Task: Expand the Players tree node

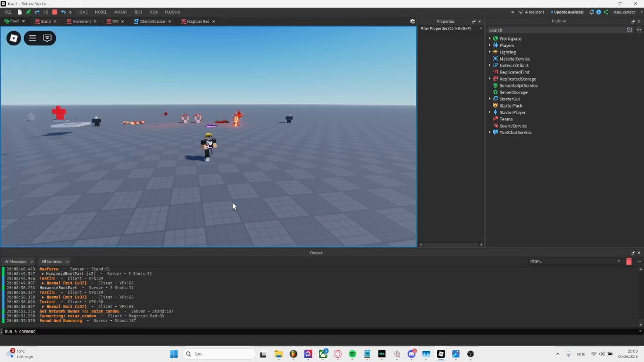Action: tap(489, 45)
